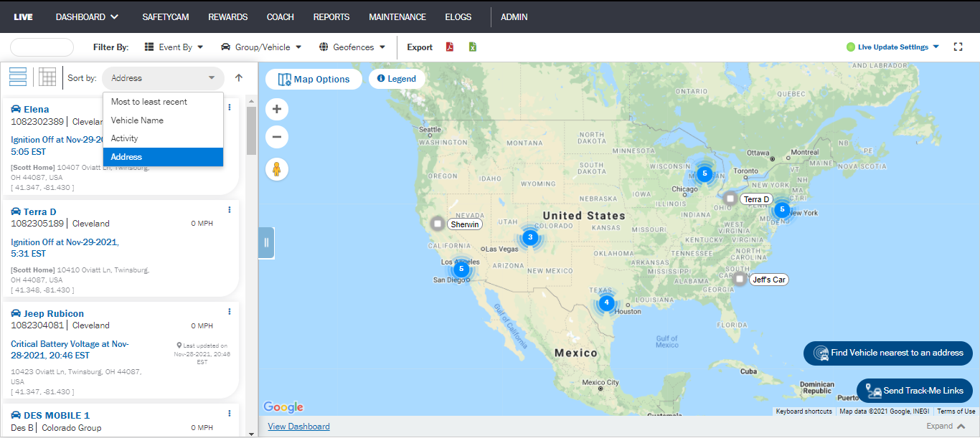This screenshot has height=438, width=980.
Task: Select Activity sort option
Action: point(163,138)
